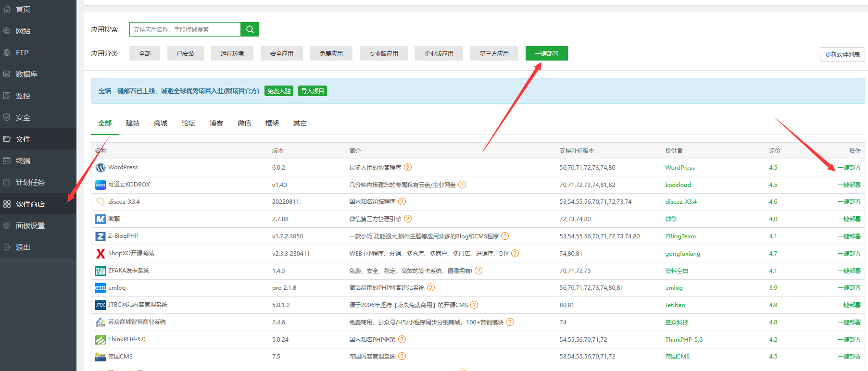Screen dimensions: 868x371
Task: Open 网站 in the sidebar
Action: tap(38, 31)
